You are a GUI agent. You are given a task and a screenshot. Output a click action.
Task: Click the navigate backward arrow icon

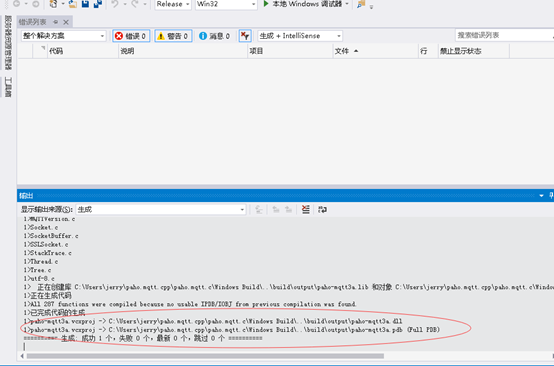tap(16, 4)
